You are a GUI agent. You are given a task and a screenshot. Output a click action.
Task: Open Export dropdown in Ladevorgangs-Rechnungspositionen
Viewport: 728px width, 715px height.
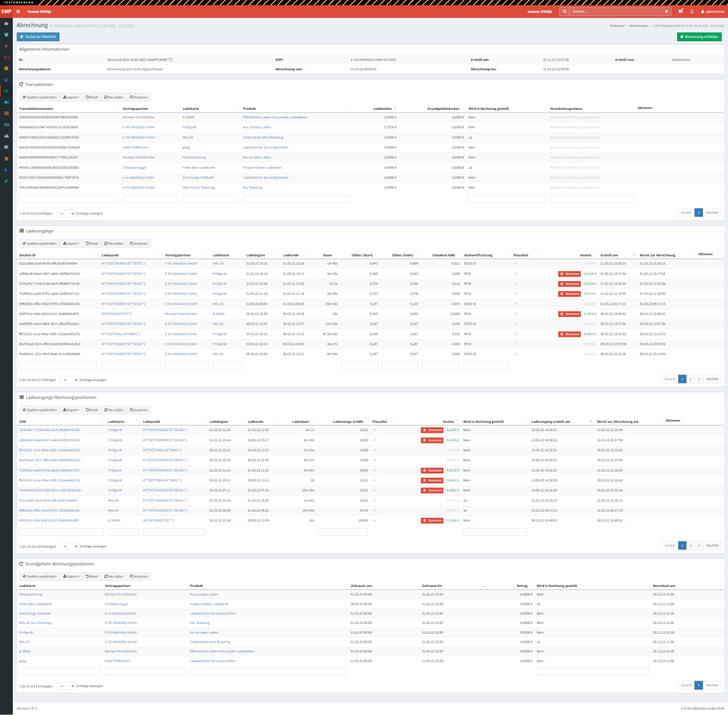71,410
